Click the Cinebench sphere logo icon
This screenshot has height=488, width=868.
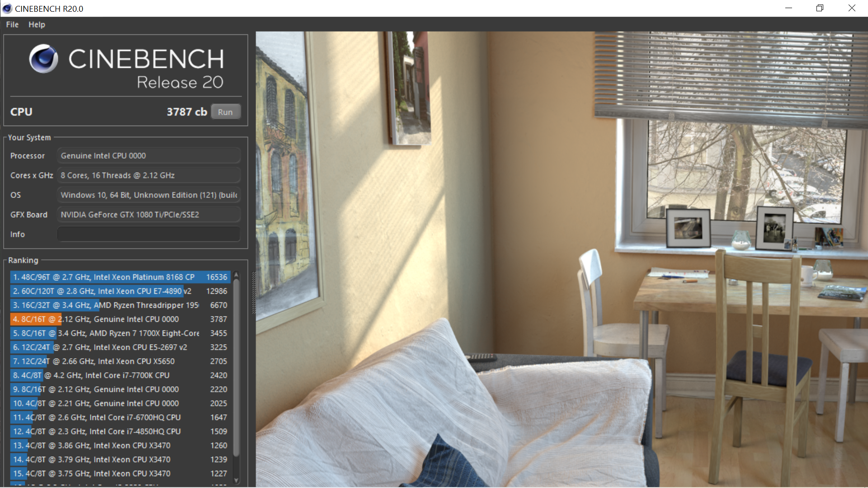coord(43,59)
